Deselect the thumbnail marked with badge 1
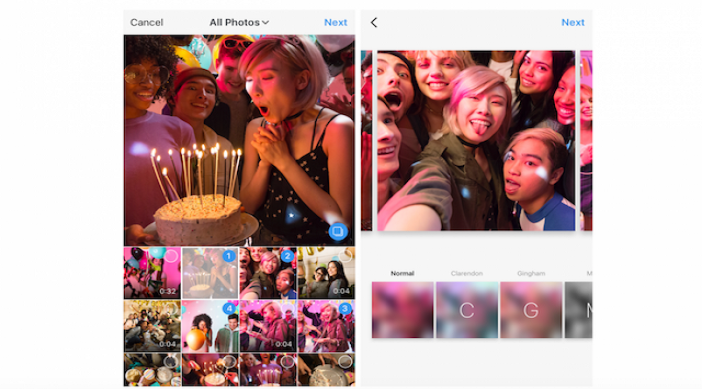The image size is (702, 389). (228, 256)
